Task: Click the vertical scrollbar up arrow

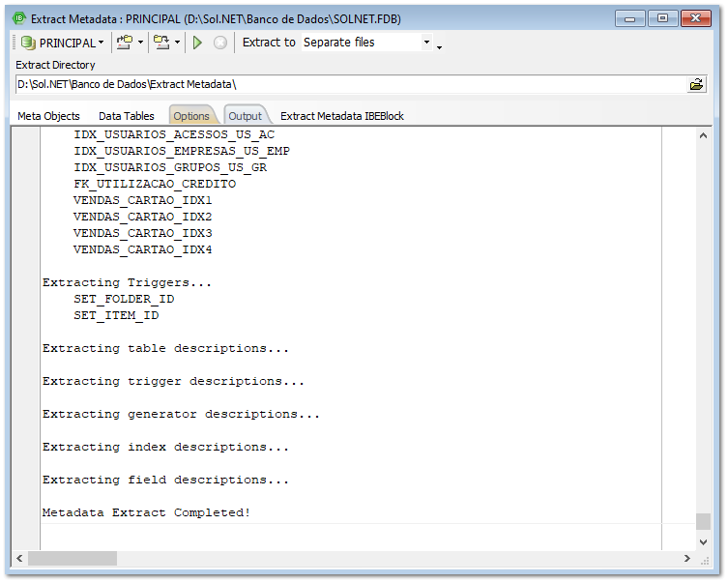Action: 703,135
